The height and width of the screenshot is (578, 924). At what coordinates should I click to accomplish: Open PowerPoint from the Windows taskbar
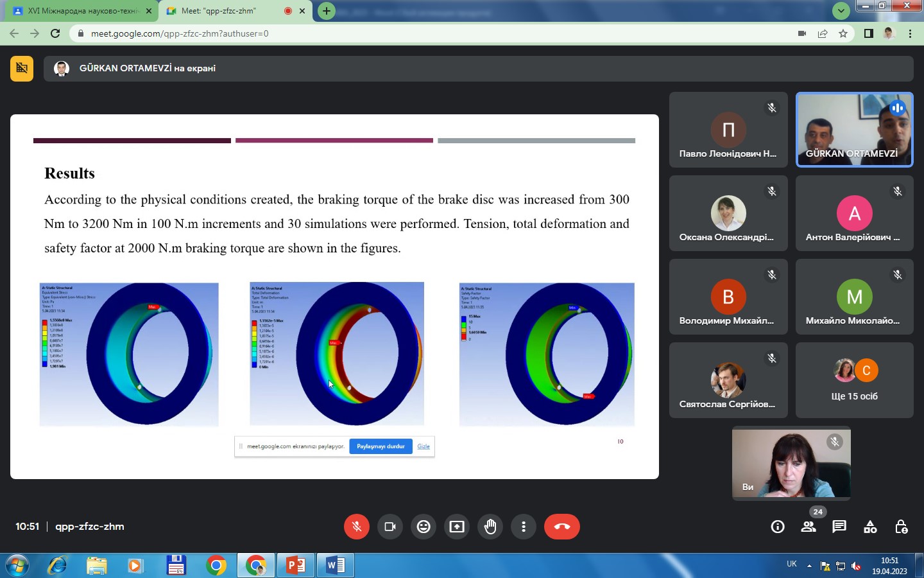coord(295,565)
